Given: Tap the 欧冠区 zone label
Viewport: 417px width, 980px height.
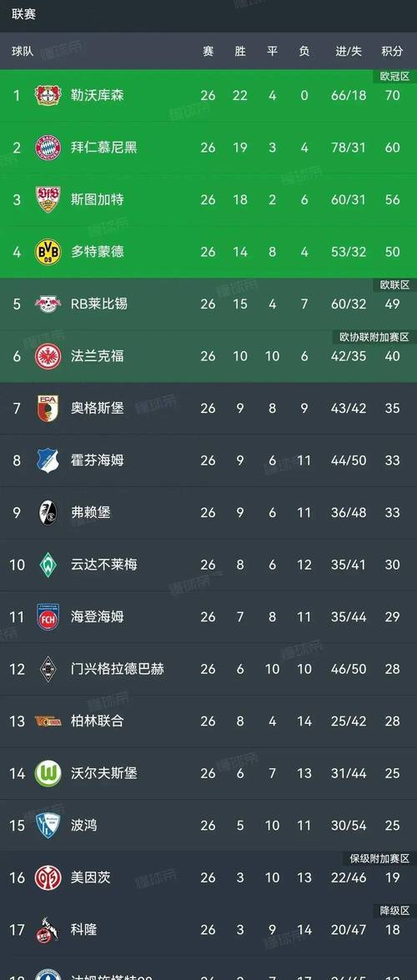Looking at the screenshot, I should coord(394,76).
